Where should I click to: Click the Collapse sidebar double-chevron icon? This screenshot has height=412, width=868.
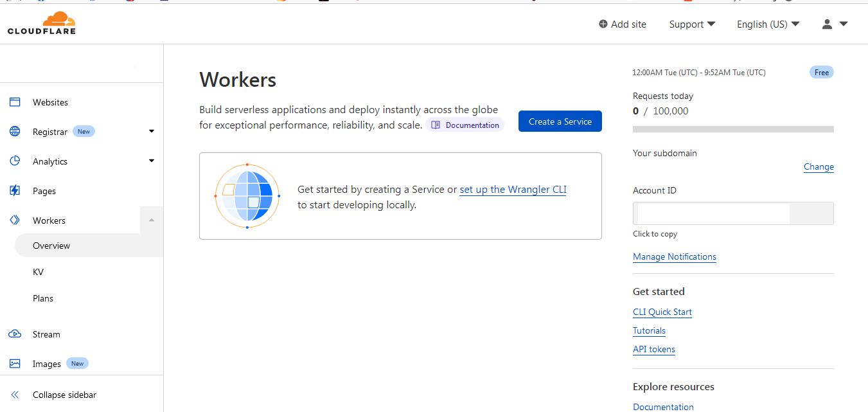point(15,395)
